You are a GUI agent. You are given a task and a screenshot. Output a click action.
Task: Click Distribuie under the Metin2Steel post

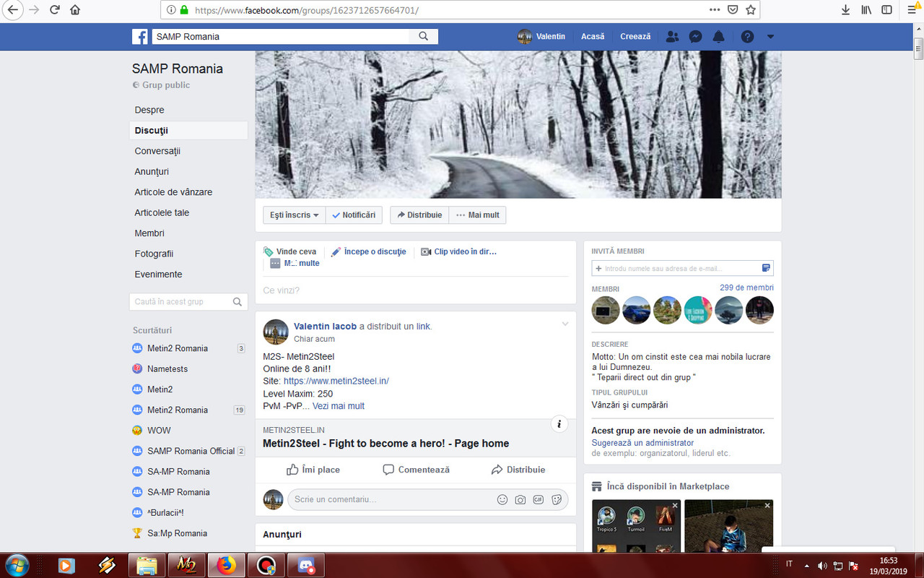coord(518,470)
